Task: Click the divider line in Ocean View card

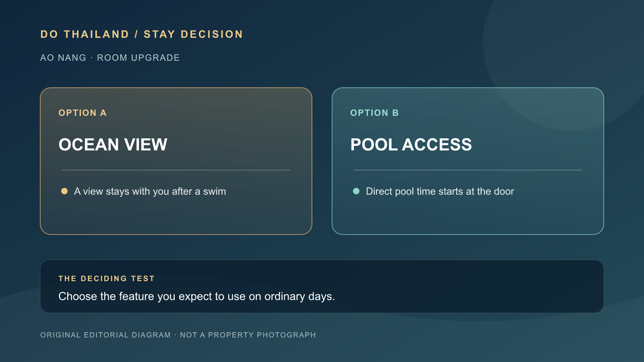Action: click(x=176, y=170)
